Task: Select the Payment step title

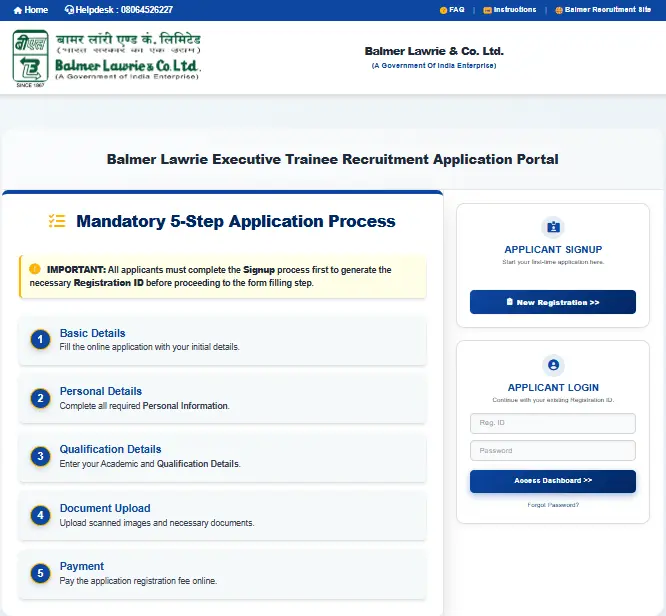Action: coord(82,566)
